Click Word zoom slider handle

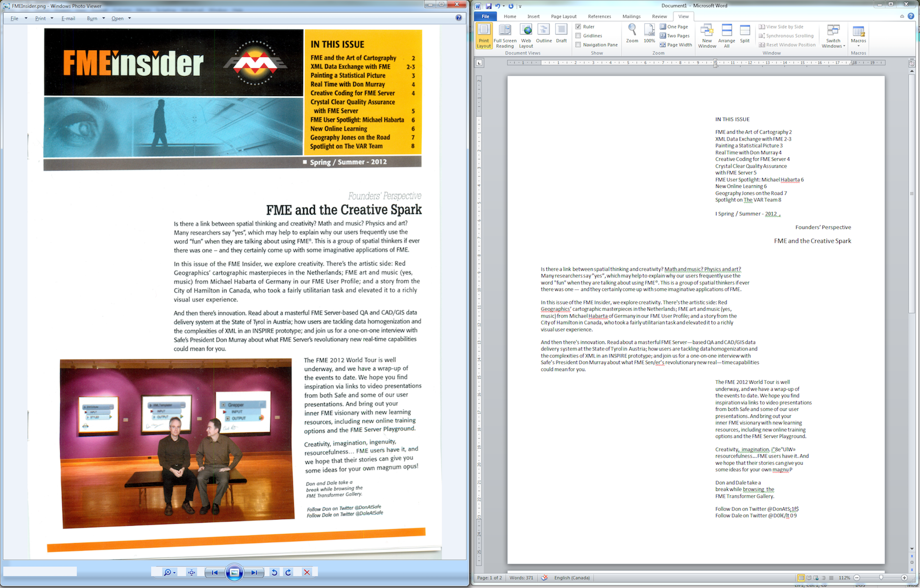(x=881, y=578)
